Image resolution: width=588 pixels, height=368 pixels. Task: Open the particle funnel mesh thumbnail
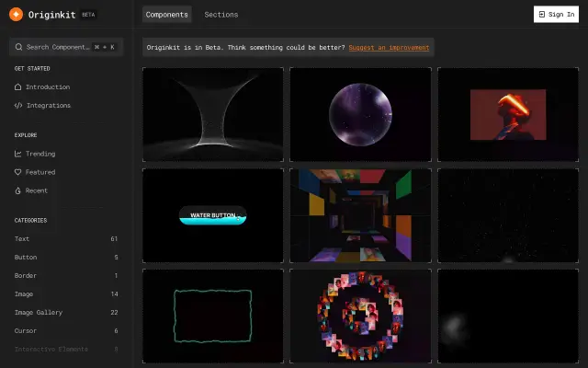click(213, 114)
